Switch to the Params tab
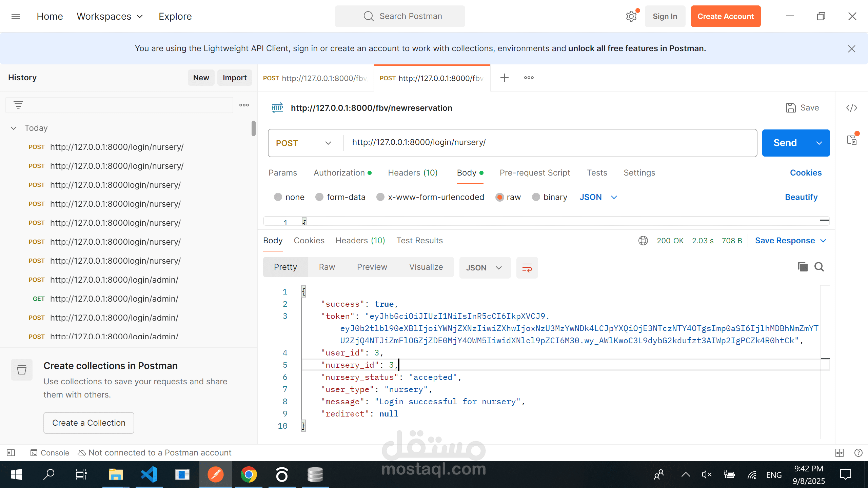 point(283,173)
